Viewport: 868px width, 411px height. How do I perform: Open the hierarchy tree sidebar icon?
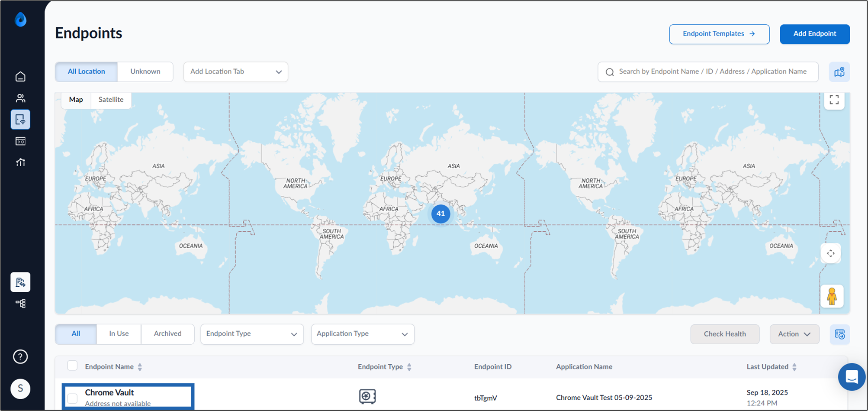(20, 303)
